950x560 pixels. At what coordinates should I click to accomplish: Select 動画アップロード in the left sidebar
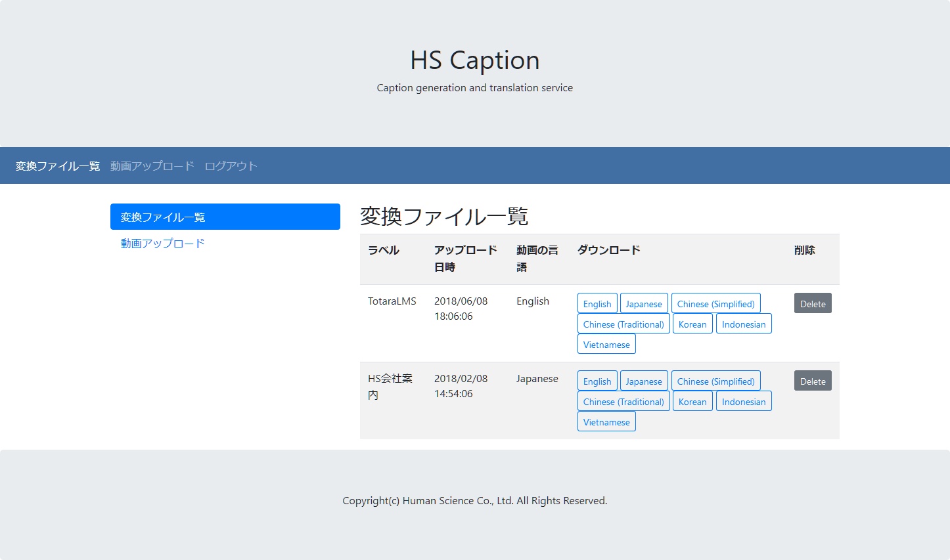click(x=225, y=243)
